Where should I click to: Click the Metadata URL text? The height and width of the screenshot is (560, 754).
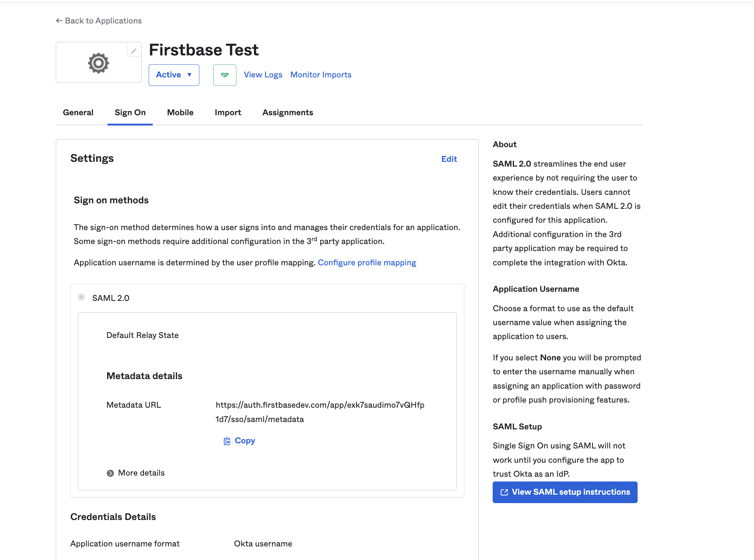click(x=320, y=412)
